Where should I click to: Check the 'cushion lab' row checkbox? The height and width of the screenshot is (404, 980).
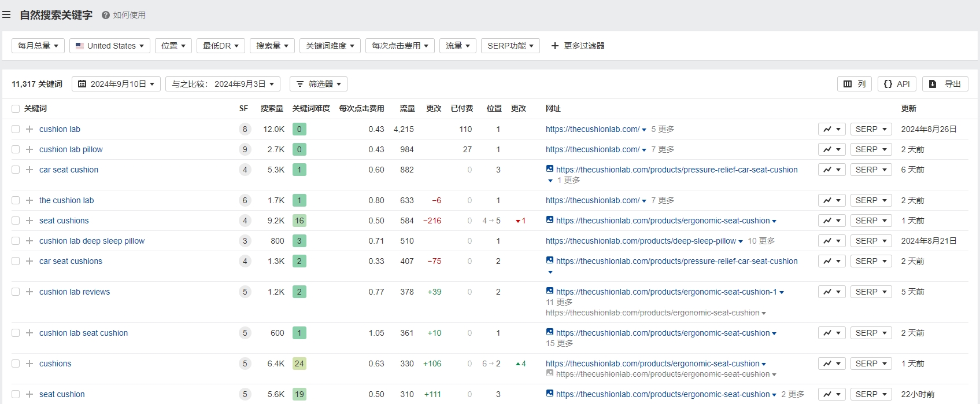tap(16, 129)
